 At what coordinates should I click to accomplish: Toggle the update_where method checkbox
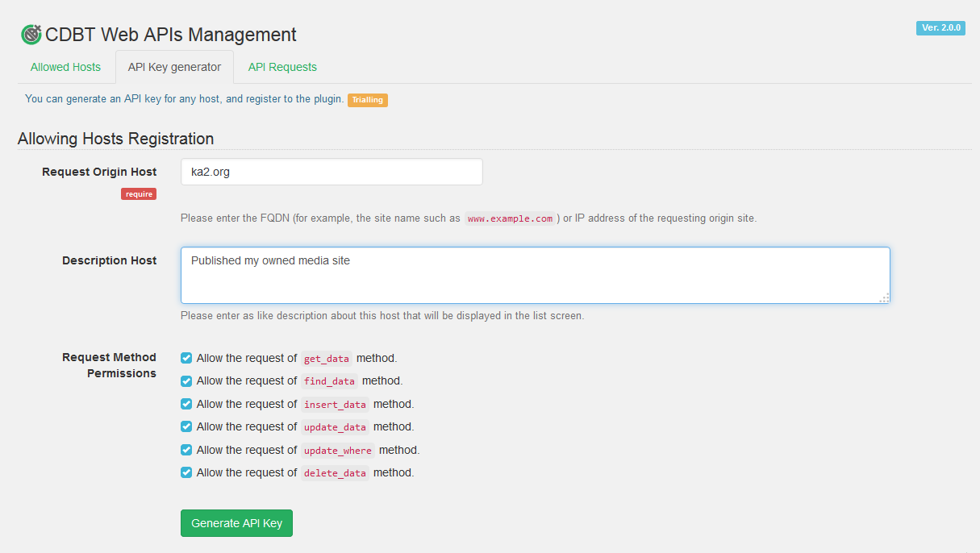[x=186, y=450]
